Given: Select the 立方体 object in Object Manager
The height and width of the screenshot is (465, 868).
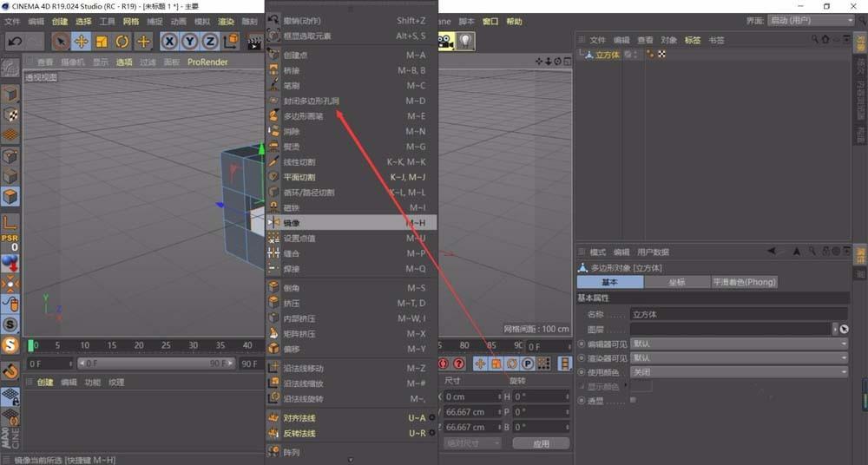Looking at the screenshot, I should (608, 55).
